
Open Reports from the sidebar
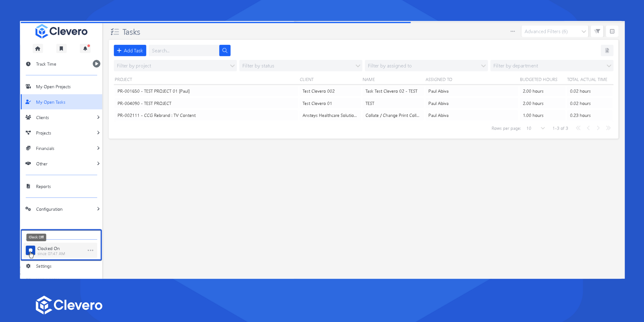[43, 186]
